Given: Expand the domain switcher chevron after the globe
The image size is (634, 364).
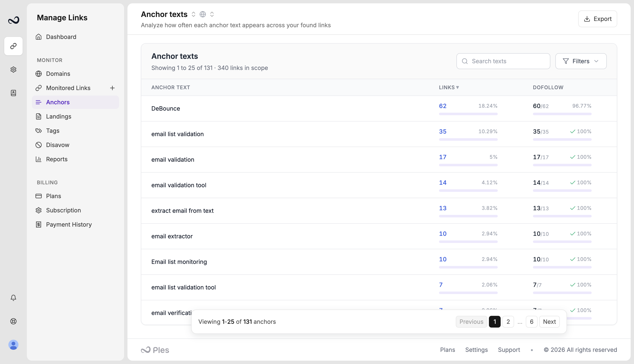Looking at the screenshot, I should pos(212,14).
